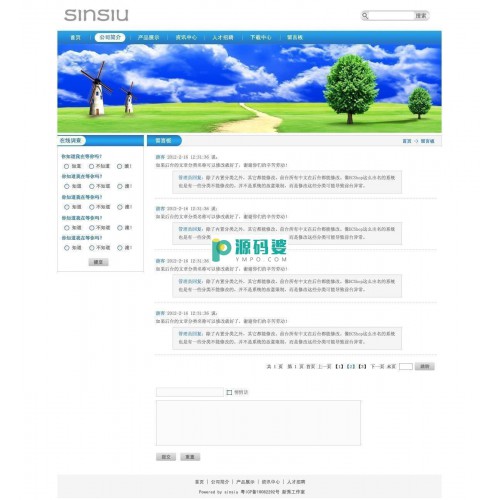Viewport: 500px width, 500px height.
Task: Click the large message text area
Action: click(258, 423)
